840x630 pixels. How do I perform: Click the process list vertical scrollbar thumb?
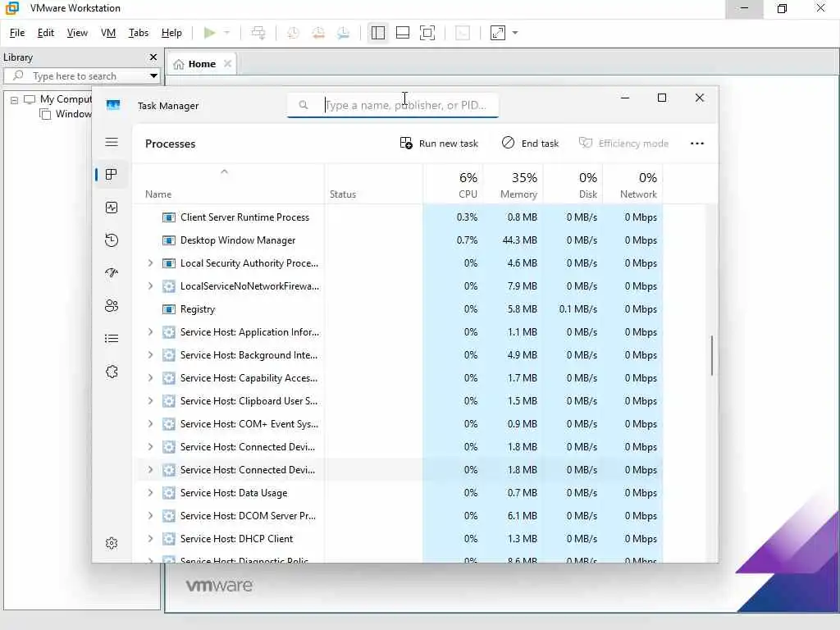tap(711, 356)
